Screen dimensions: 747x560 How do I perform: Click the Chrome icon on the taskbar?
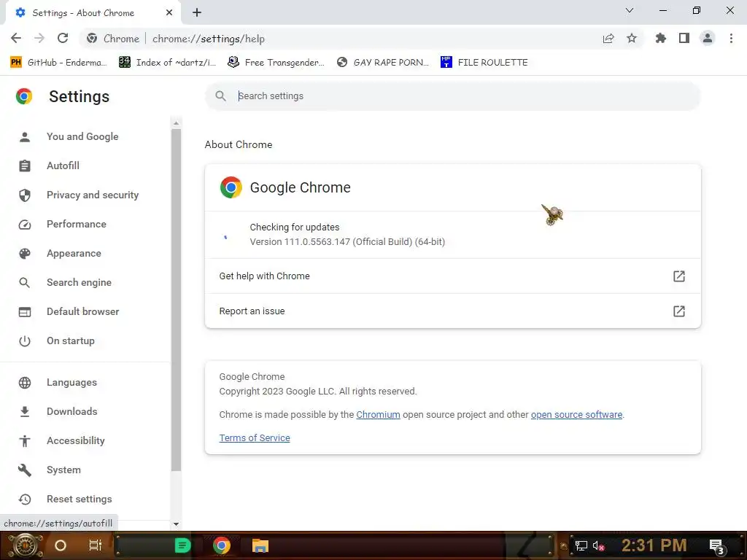pos(222,545)
